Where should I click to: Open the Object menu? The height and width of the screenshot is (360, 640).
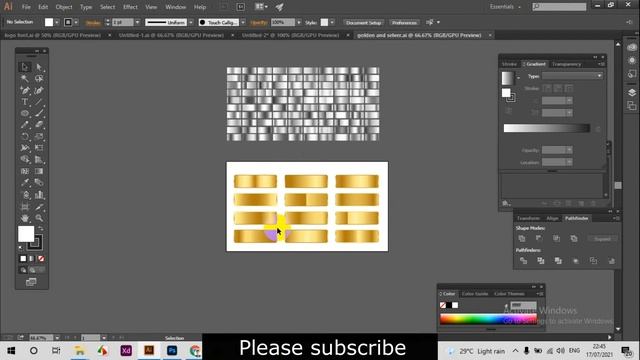(x=64, y=7)
